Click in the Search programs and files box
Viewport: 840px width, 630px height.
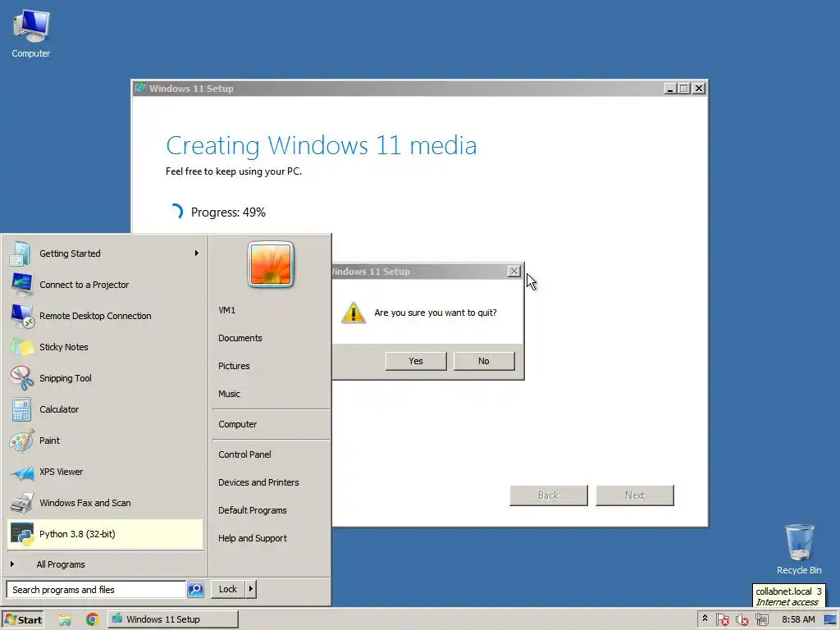[97, 589]
